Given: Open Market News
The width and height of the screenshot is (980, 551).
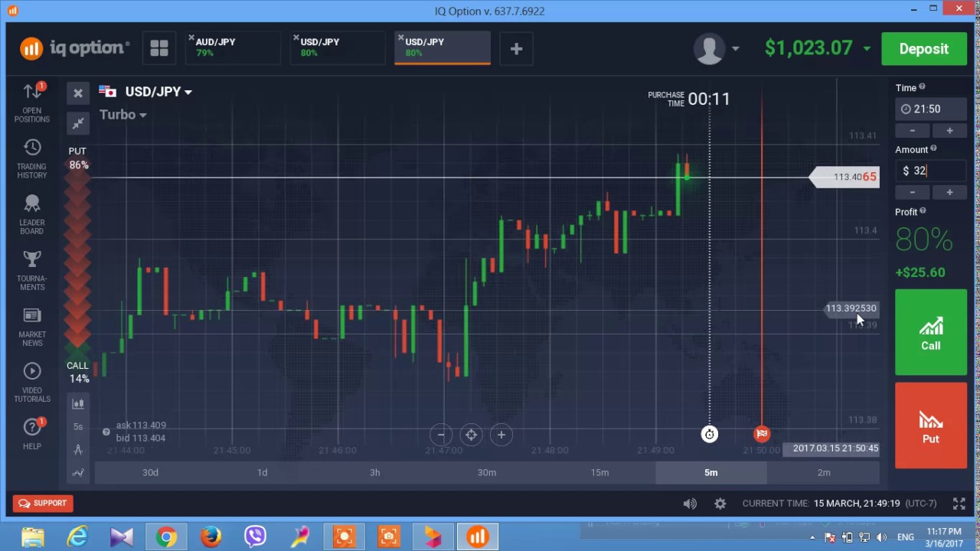Looking at the screenshot, I should click(x=32, y=326).
